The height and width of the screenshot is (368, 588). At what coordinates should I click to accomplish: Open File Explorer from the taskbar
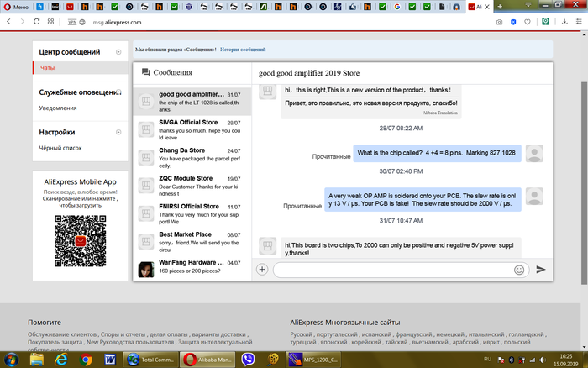click(37, 360)
